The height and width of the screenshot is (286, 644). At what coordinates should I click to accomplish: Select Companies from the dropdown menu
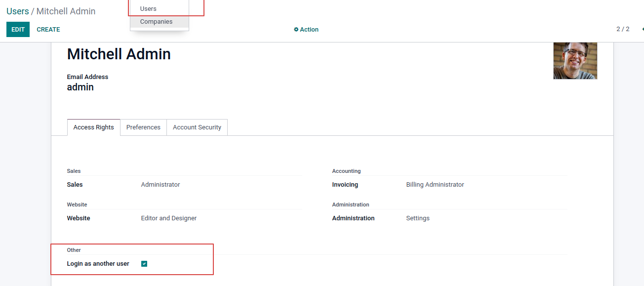pos(156,22)
